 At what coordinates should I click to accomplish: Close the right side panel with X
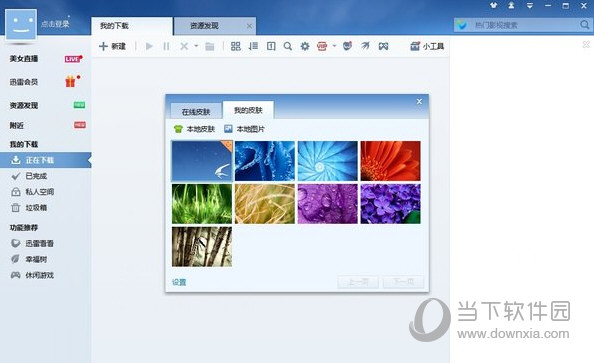coord(586,45)
